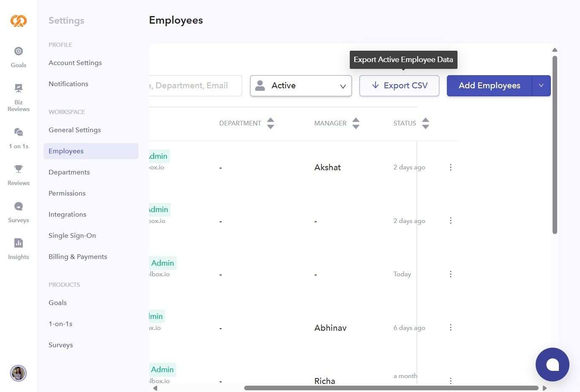The image size is (580, 392).
Task: Expand the Add Employees chevron menu
Action: pos(541,85)
